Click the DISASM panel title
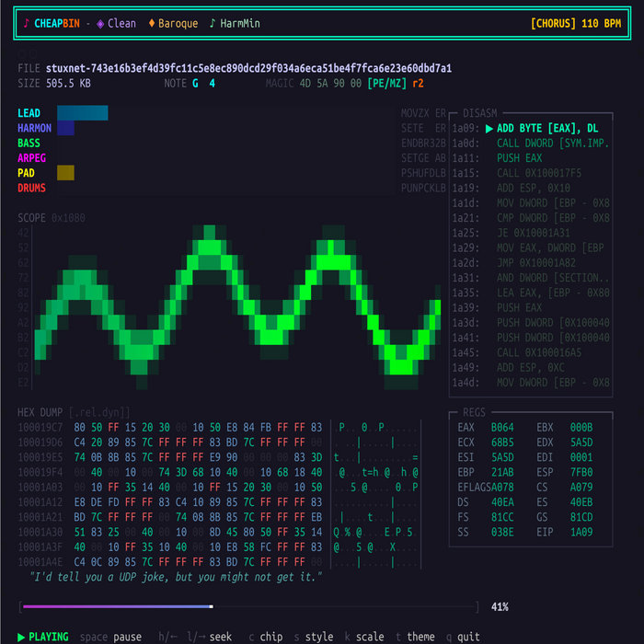644x644 pixels. tap(479, 113)
